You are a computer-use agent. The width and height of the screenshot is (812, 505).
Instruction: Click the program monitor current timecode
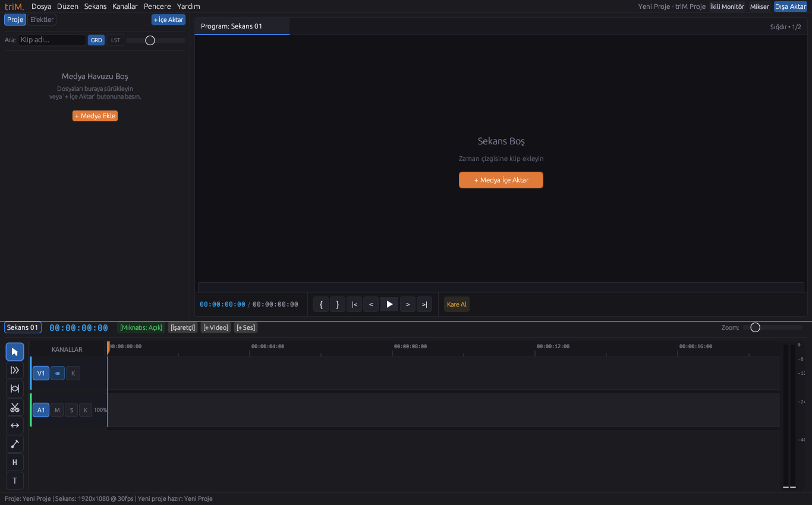[222, 304]
